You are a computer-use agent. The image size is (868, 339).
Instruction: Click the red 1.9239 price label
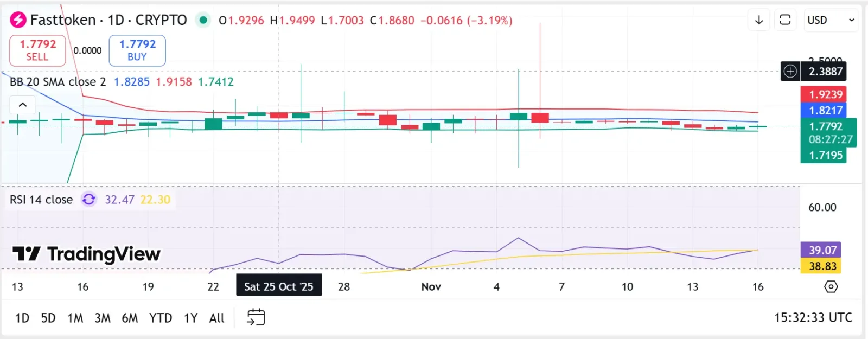(x=824, y=94)
